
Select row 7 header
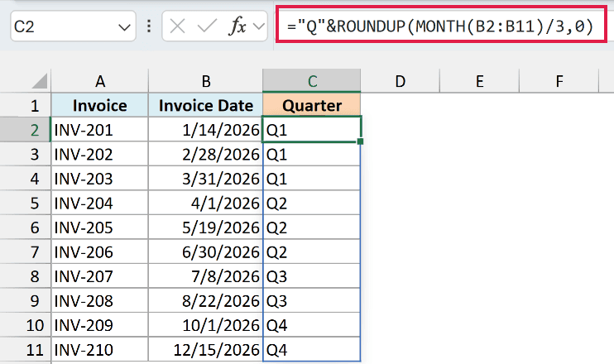[26, 251]
